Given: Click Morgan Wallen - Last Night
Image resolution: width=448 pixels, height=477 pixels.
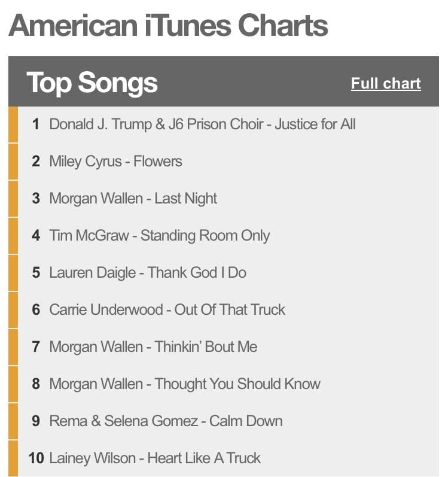Looking at the screenshot, I should click(x=133, y=199).
